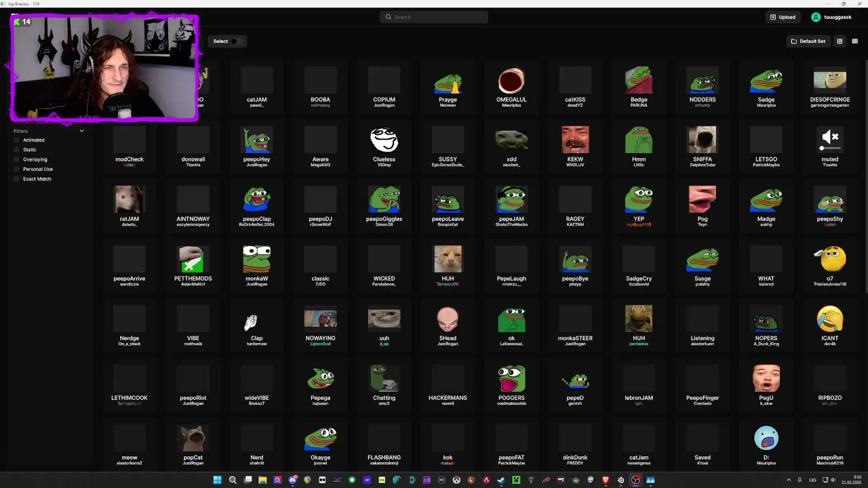Click the 'FLASHBANG' emote name
Screen dimensions: 868x488
point(384,457)
